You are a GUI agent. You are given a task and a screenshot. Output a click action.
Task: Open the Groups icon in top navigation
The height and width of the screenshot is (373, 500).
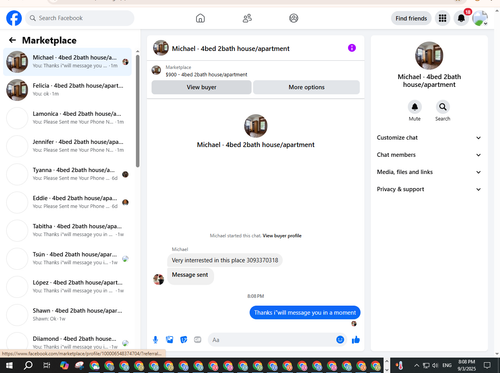coord(294,18)
